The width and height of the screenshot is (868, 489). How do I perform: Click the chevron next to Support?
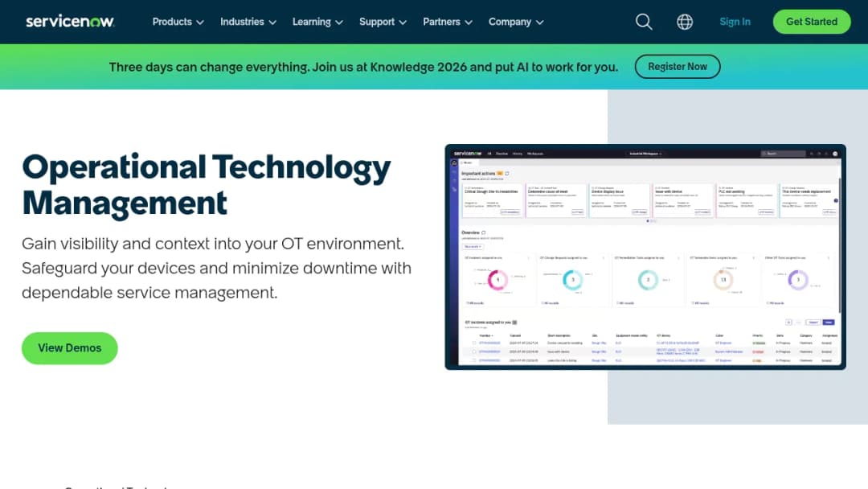(x=403, y=23)
